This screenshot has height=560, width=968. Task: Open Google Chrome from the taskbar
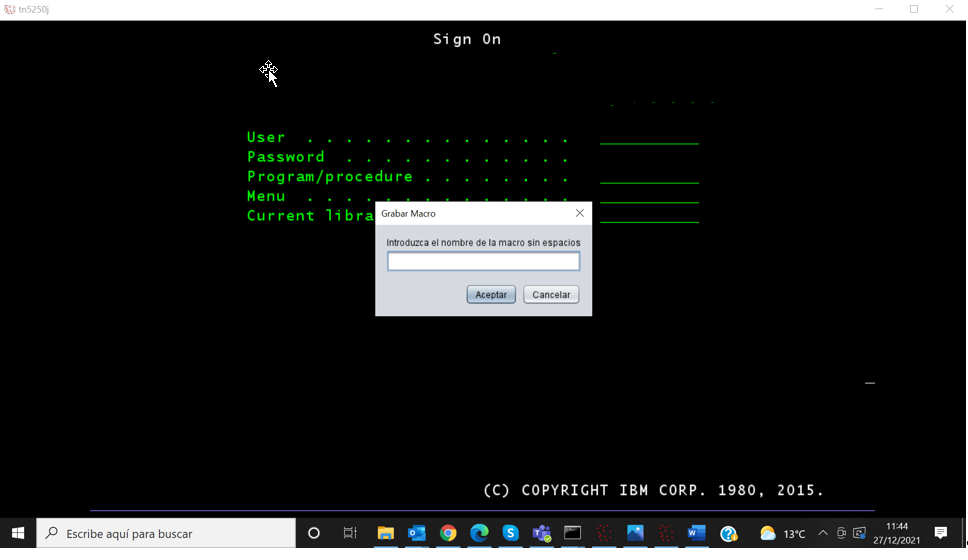click(x=448, y=533)
